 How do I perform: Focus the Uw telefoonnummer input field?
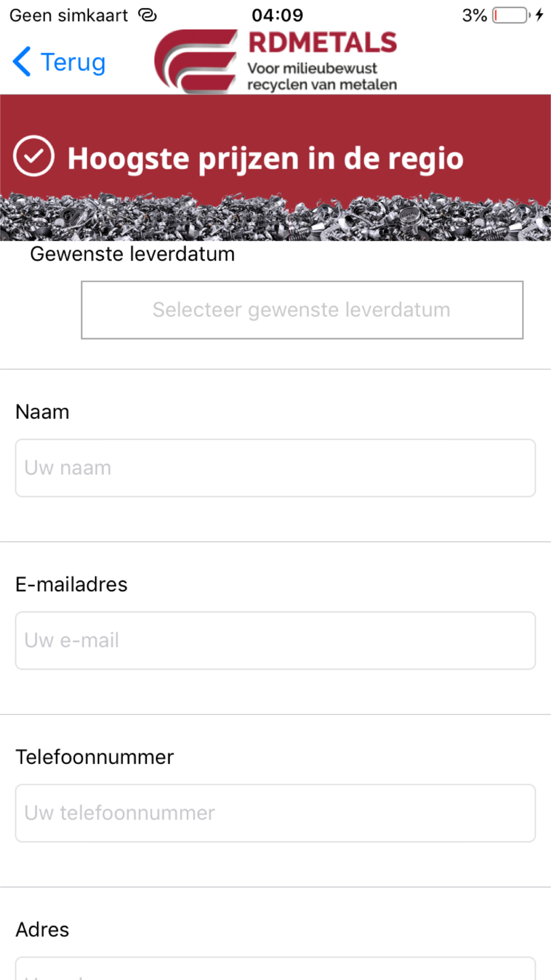pos(275,813)
